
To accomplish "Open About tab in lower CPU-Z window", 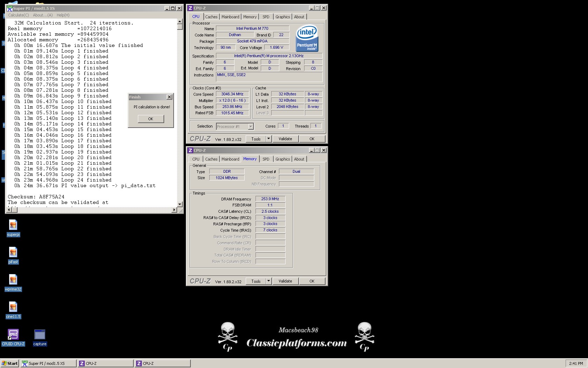I will (x=299, y=159).
